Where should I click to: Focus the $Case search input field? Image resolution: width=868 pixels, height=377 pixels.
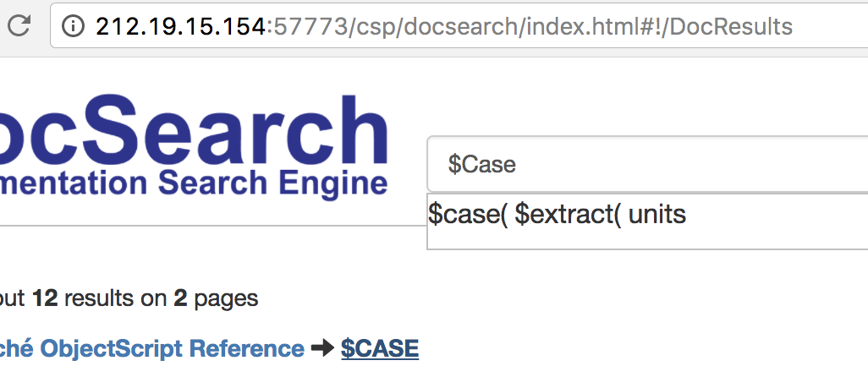[647, 164]
